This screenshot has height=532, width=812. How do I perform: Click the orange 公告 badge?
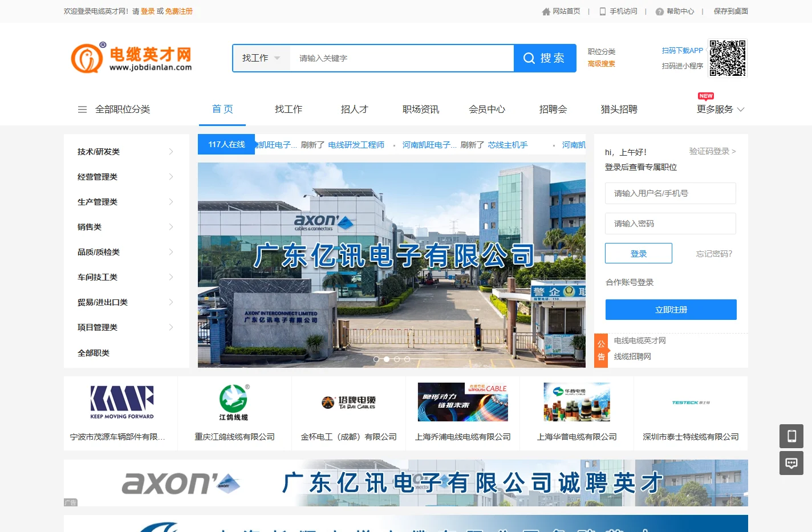[601, 351]
